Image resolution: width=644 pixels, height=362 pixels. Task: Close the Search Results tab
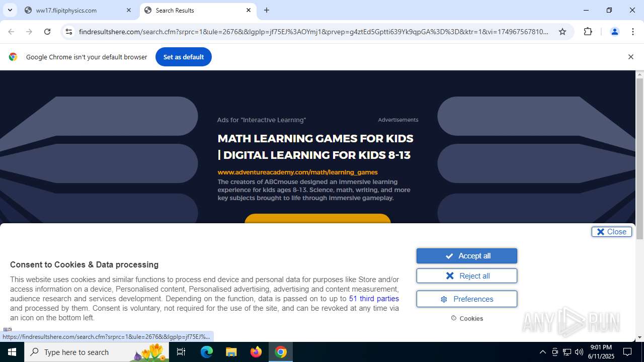[x=249, y=10]
